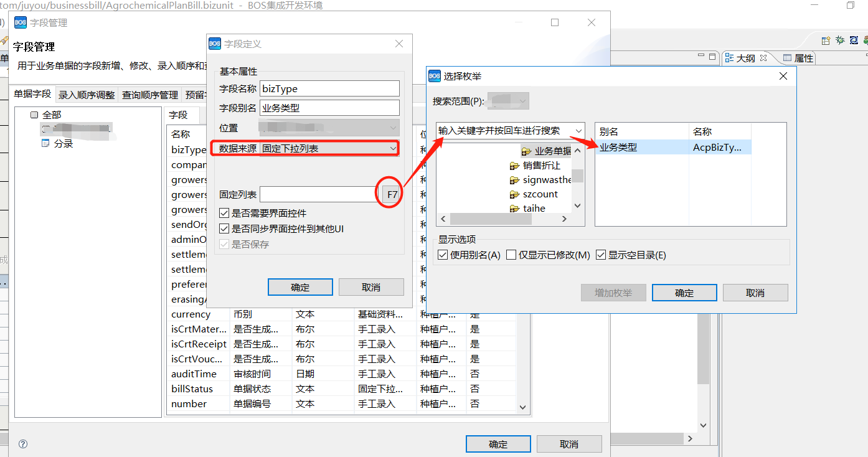Click the blue galaxy icon in the top toolbar
Screen dimensions: 868x457
coord(854,40)
